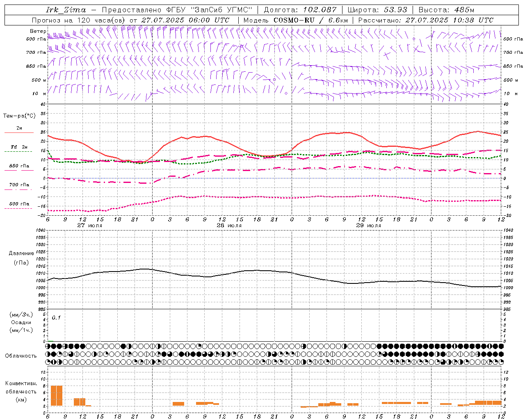Click the '28 июля' date label
525x420 pixels.
(229, 226)
